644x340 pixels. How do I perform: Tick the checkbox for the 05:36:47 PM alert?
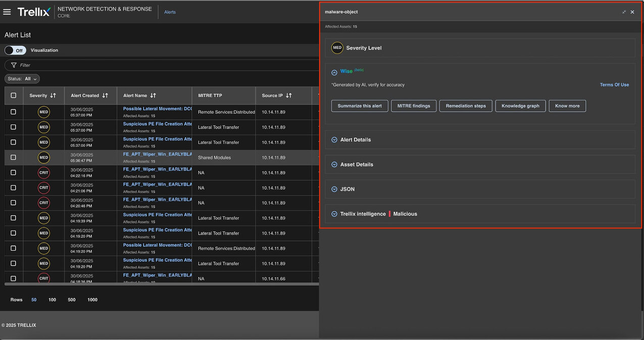click(x=13, y=157)
